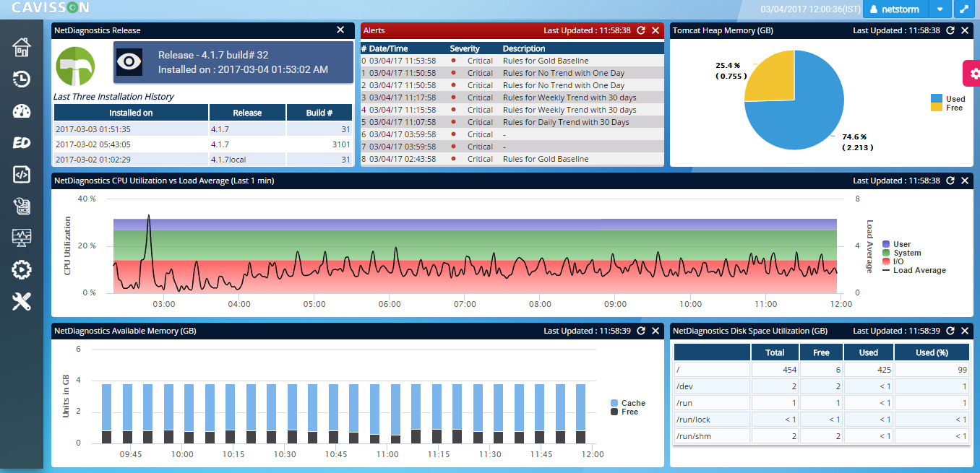Viewport: 980px width, 473px height.
Task: Close the Tomcat Heap Memory widget
Action: pos(964,30)
